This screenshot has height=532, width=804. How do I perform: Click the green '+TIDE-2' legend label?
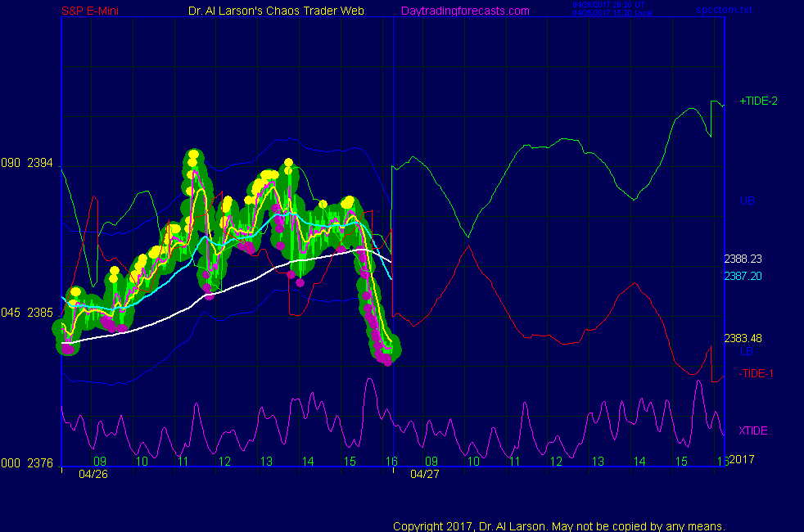[x=758, y=101]
